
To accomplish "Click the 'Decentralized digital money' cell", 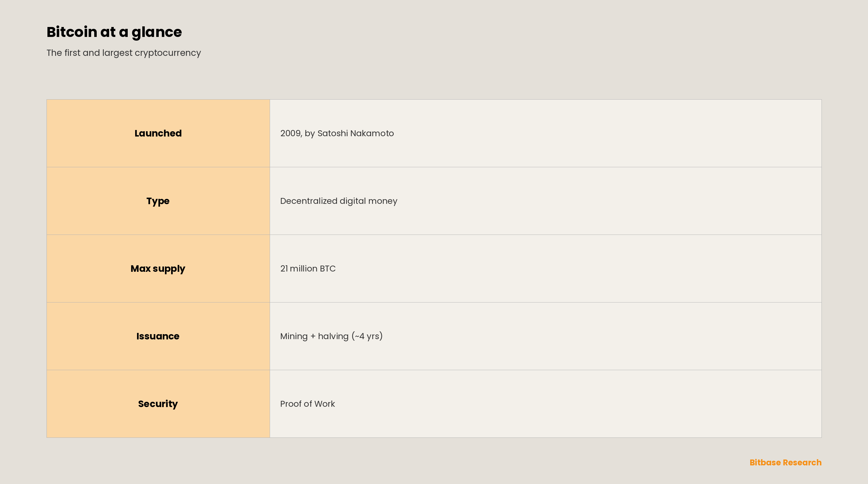I will (x=546, y=201).
